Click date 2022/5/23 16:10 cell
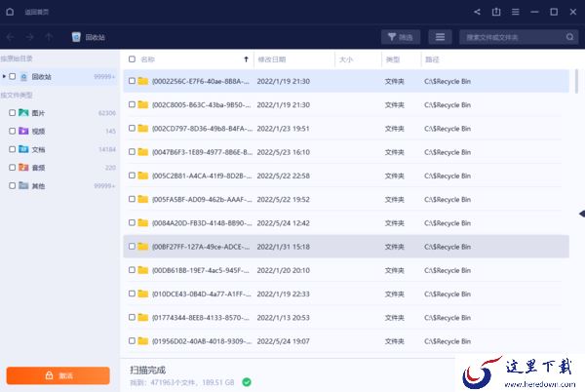 pos(283,152)
